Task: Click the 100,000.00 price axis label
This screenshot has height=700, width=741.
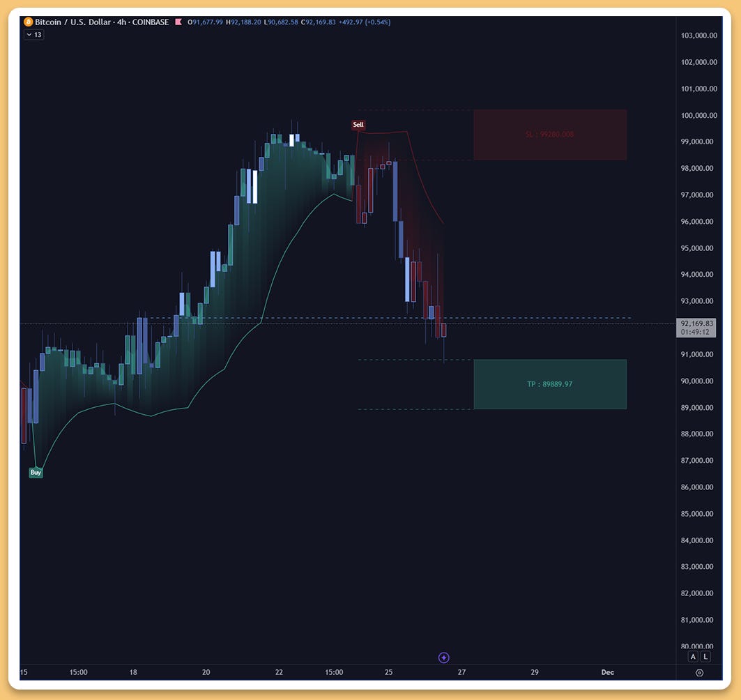Action: 699,115
